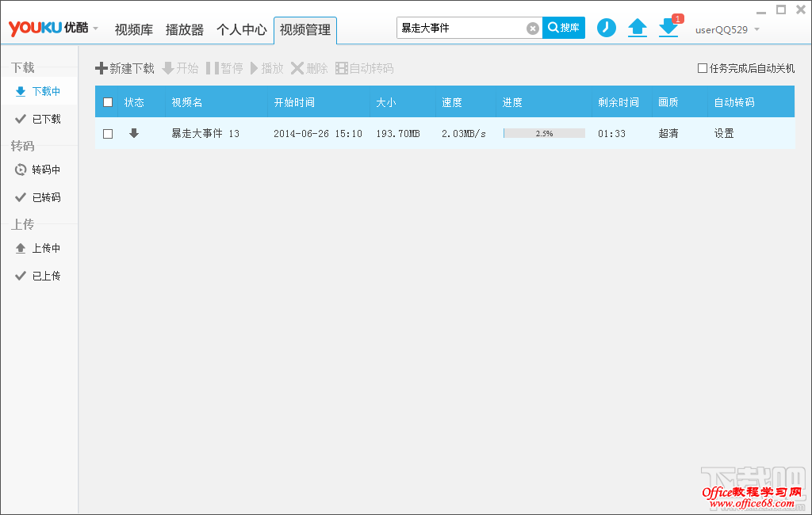Expand the userQQ529 account dropdown
Viewport: 812px width, 515px height.
[x=756, y=30]
